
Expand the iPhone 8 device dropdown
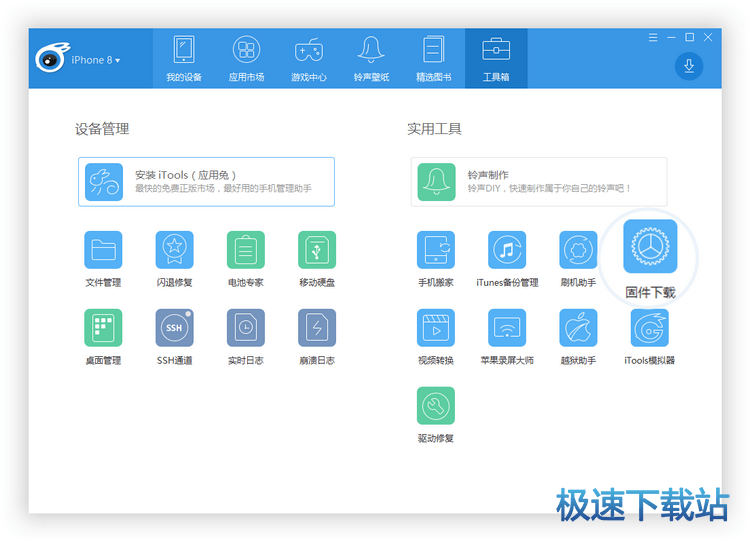click(96, 60)
